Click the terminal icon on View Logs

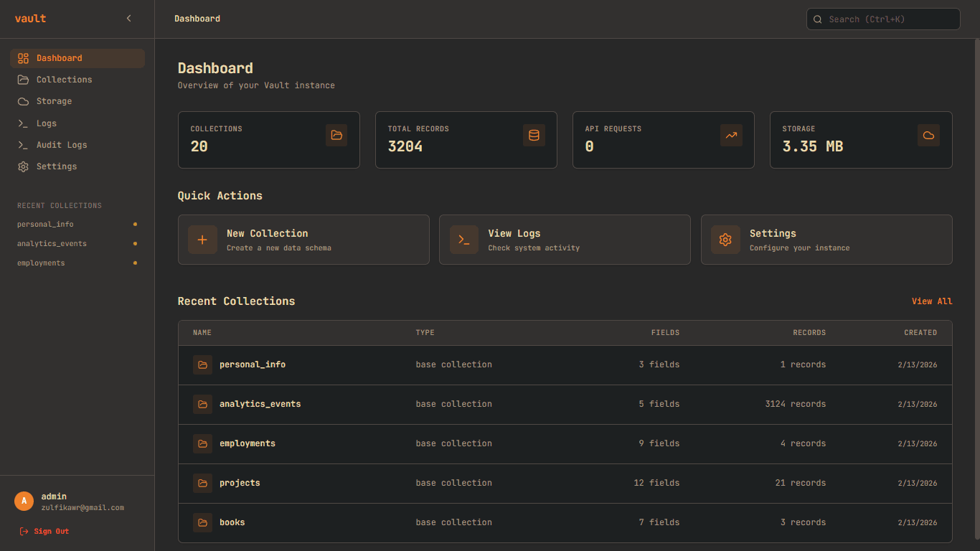pyautogui.click(x=464, y=240)
